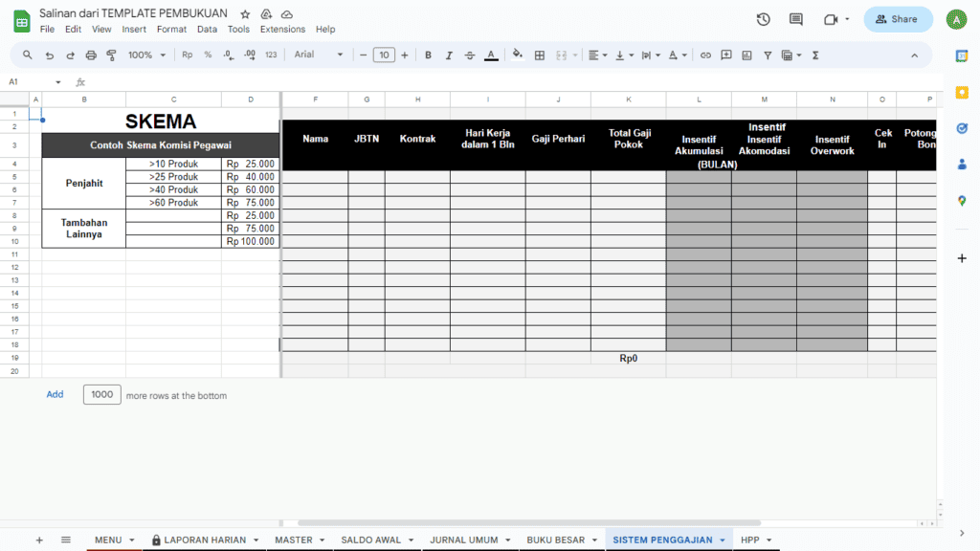
Task: Select the Paint format tool
Action: 112,55
